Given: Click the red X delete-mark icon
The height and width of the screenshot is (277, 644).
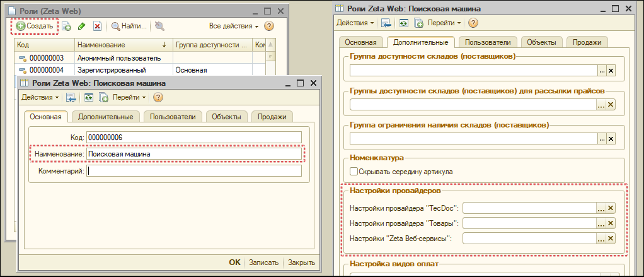Looking at the screenshot, I should click(97, 27).
